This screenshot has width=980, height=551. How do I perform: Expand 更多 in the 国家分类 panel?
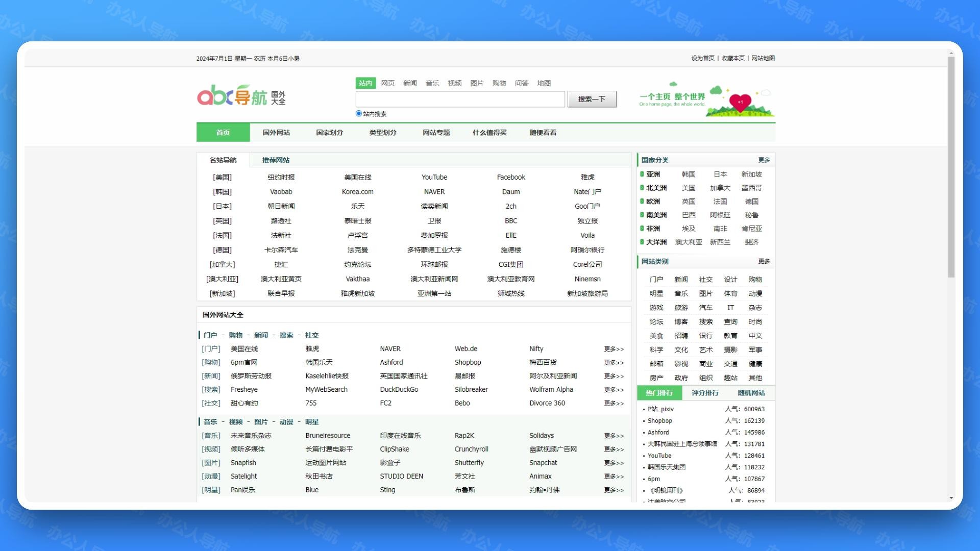coord(764,160)
